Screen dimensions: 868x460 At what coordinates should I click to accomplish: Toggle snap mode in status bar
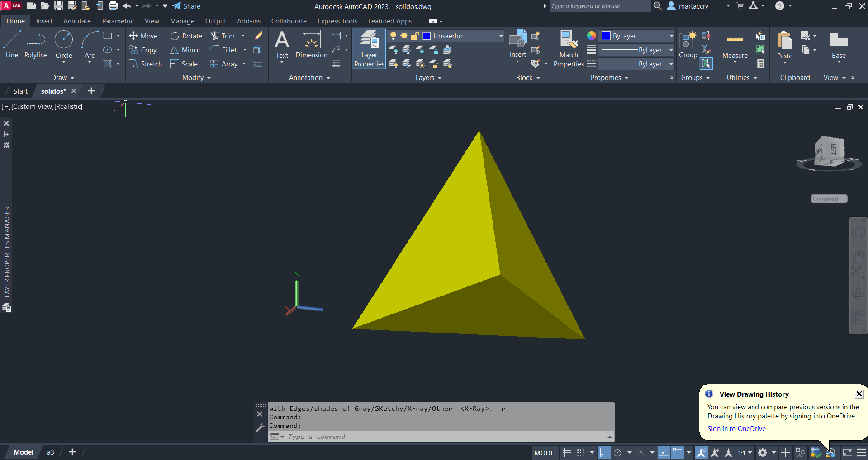tap(581, 453)
